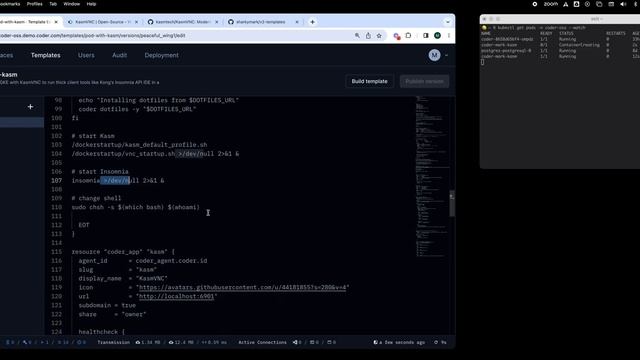Open the Extensions puzzle icon
Image resolution: width=640 pixels, height=360 pixels.
408,36
